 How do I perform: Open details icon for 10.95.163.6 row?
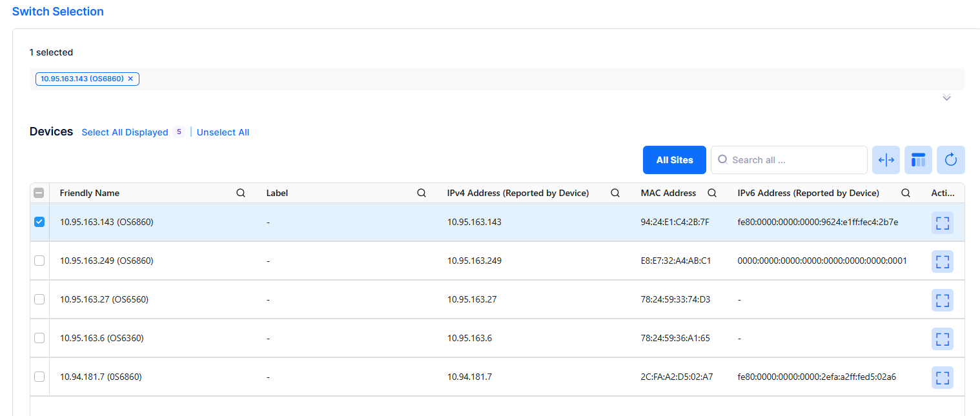pyautogui.click(x=943, y=339)
